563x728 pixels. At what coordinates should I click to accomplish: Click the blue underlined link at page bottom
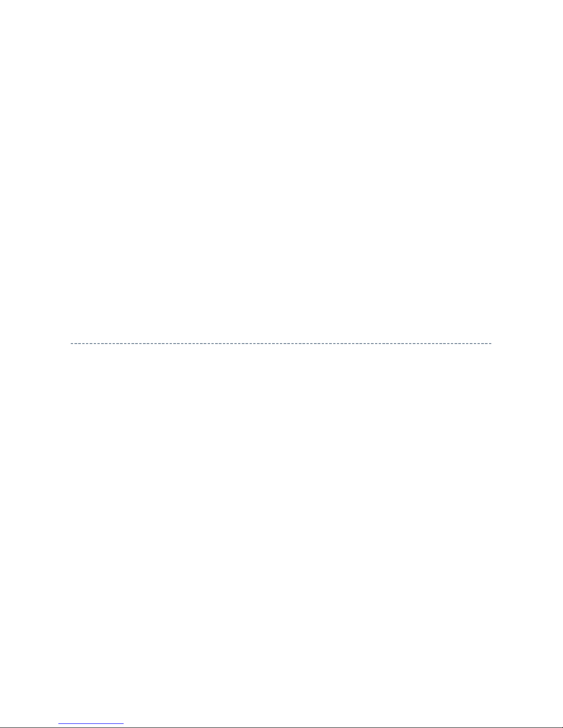[x=91, y=723]
